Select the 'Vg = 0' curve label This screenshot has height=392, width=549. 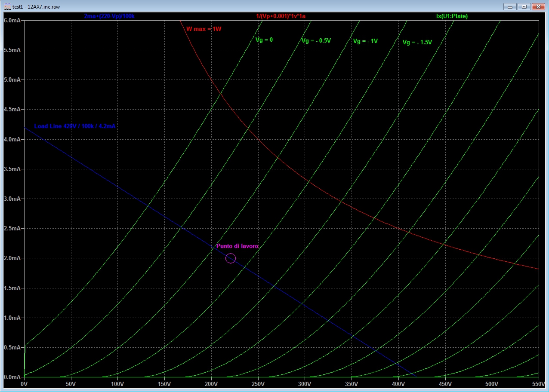coord(264,40)
